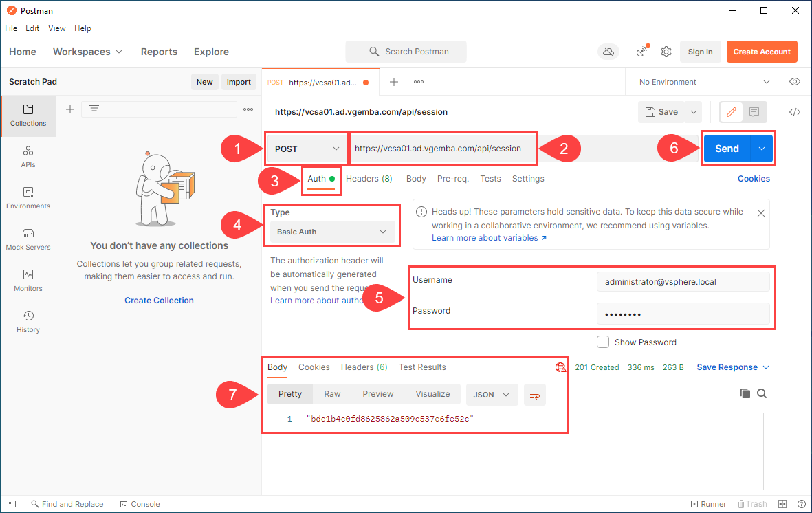
Task: Switch response view to Visualize
Action: coord(432,394)
